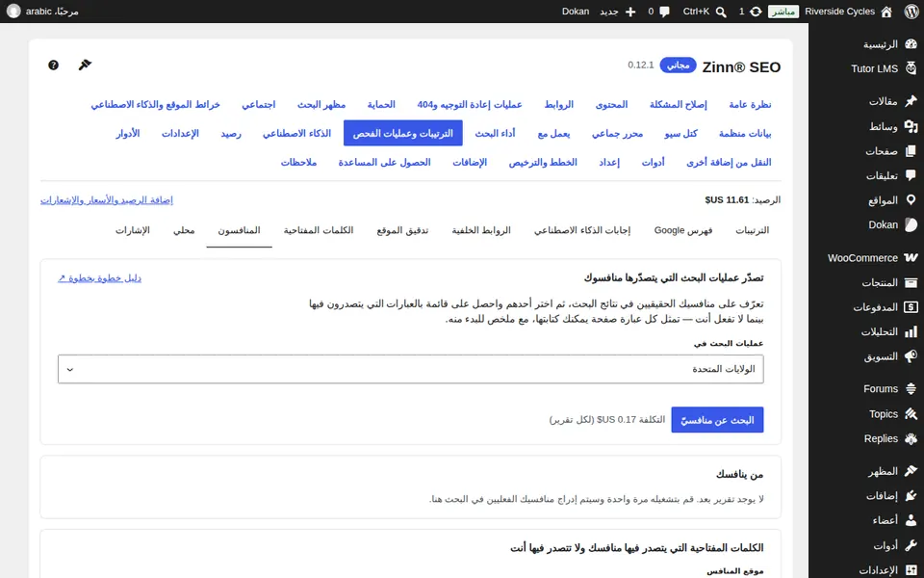This screenshot has width=924, height=578.
Task: Open the التحليلات bar chart icon
Action: point(911,332)
